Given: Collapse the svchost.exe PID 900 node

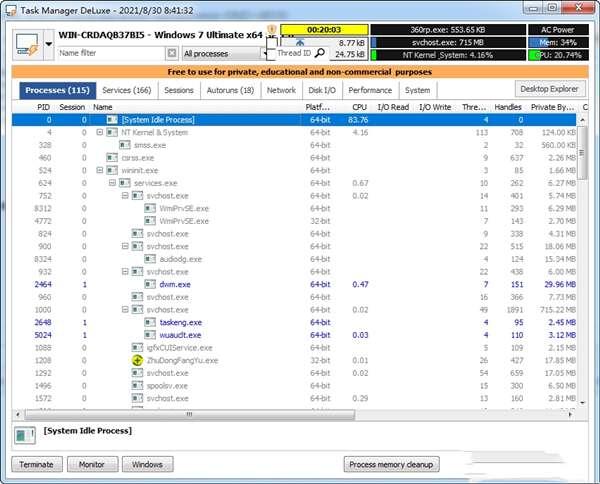Looking at the screenshot, I should coord(125,246).
